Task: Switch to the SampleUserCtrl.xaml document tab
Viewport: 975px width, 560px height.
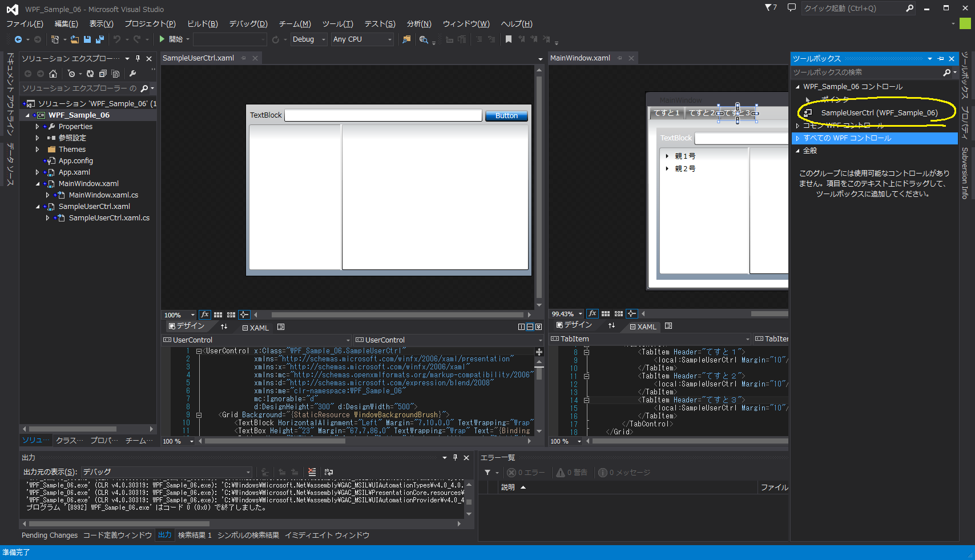Action: [x=198, y=58]
